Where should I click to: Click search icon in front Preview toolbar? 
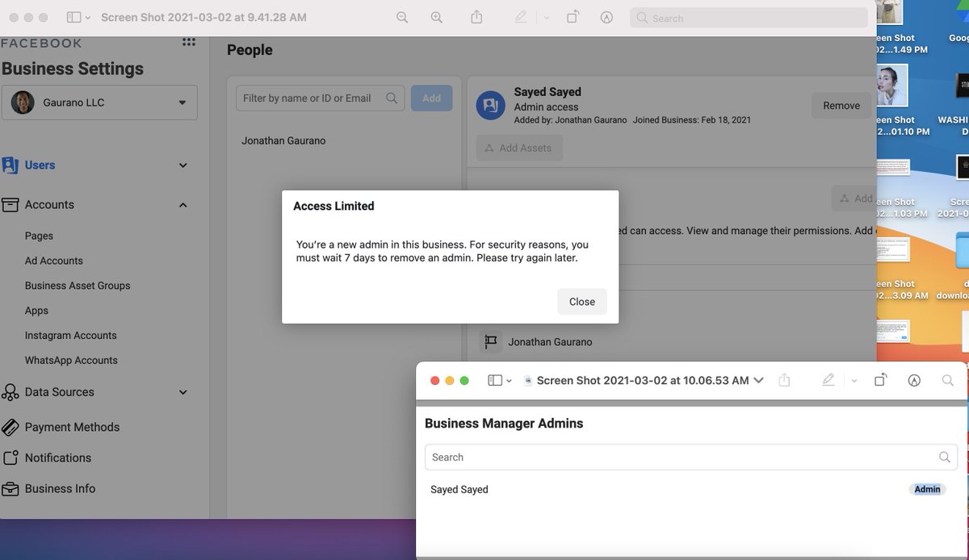tap(948, 380)
